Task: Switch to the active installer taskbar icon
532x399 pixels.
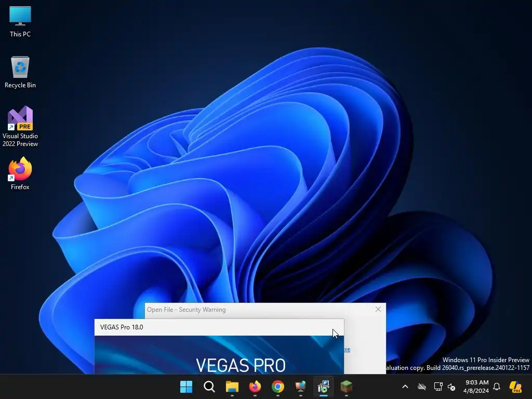Action: coord(323,387)
